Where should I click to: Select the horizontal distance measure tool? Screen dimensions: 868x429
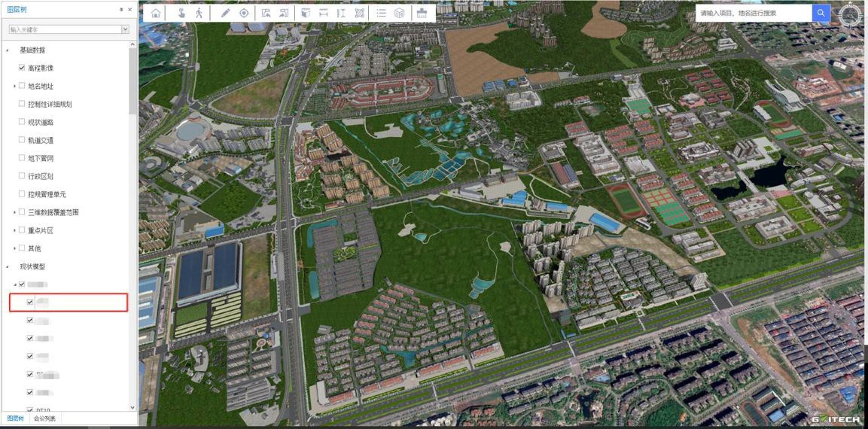point(323,13)
